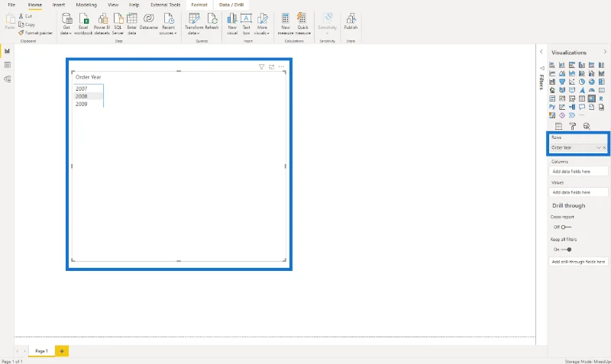The width and height of the screenshot is (611, 364).
Task: Click the filter icon on the visual header
Action: tap(261, 67)
